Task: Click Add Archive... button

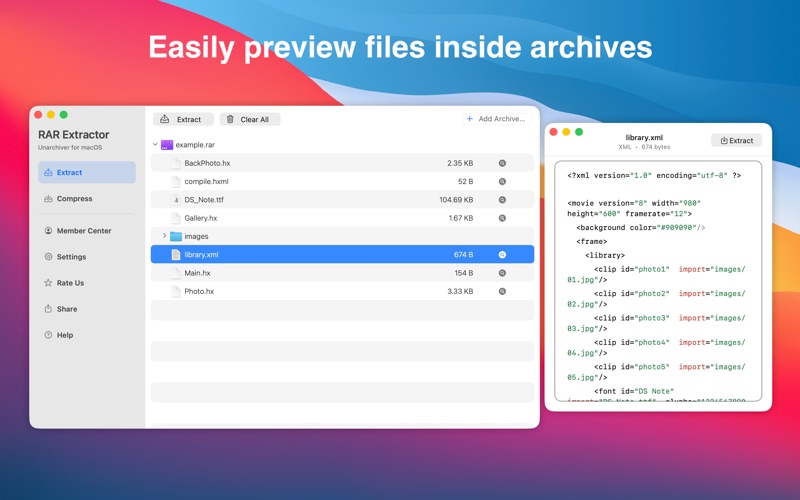Action: click(x=497, y=119)
